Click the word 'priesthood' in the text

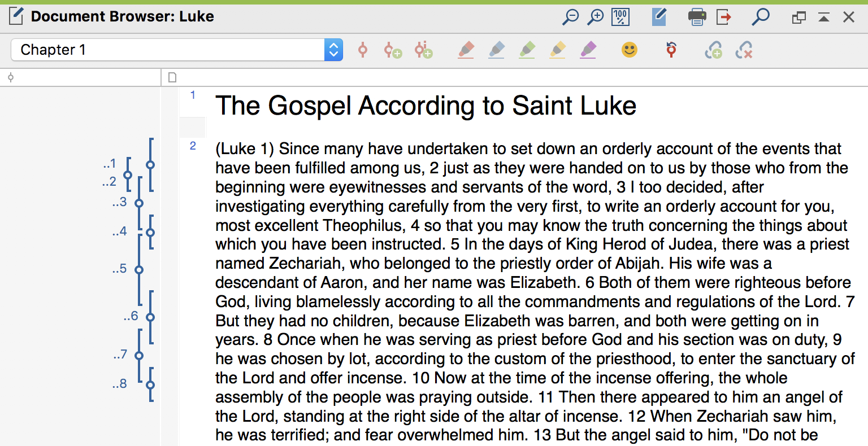tap(635, 359)
